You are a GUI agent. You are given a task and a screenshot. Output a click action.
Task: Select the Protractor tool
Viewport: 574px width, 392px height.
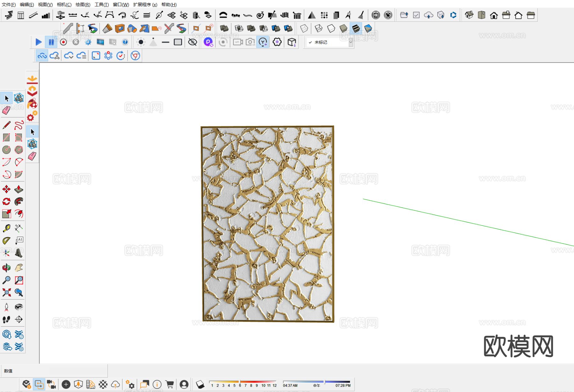click(6, 240)
